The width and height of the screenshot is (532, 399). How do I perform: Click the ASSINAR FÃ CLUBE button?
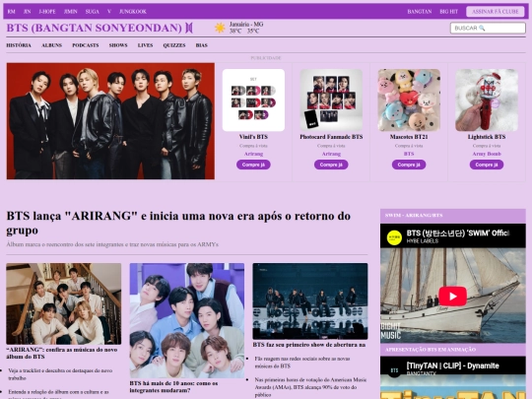[x=495, y=12]
